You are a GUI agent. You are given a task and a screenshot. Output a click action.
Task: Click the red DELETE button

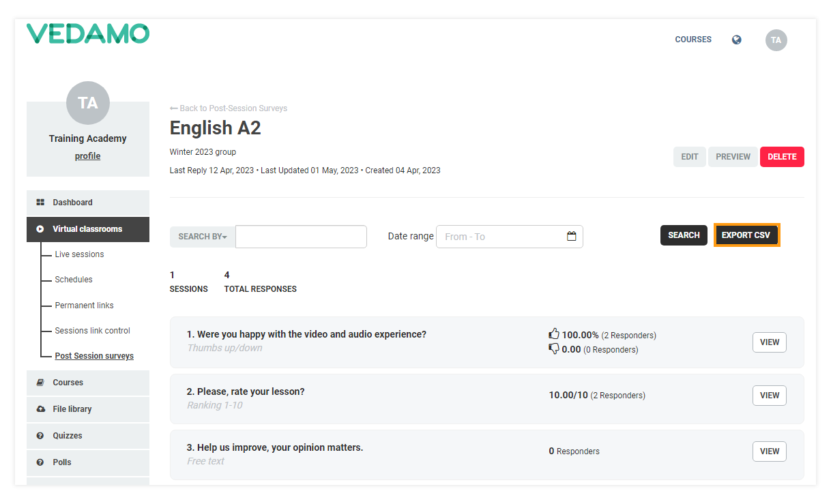(x=782, y=157)
